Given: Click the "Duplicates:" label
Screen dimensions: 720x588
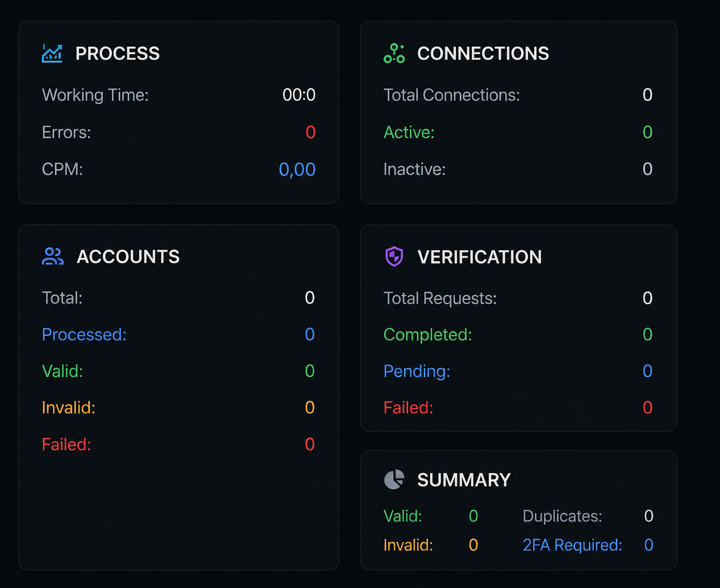Looking at the screenshot, I should 562,516.
